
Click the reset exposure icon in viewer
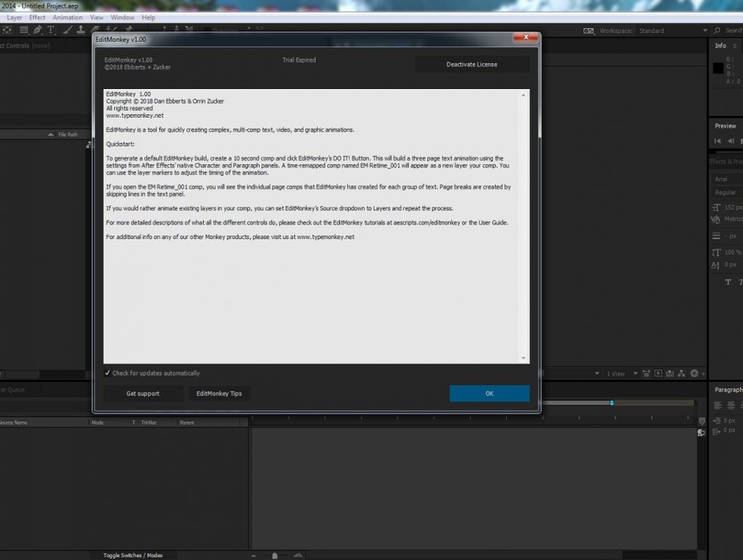694,373
